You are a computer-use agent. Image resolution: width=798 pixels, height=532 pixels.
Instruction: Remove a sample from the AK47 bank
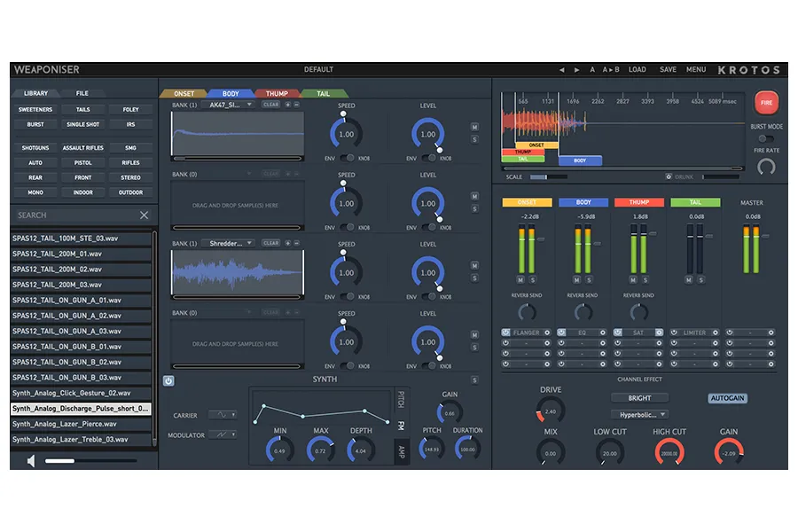297,105
